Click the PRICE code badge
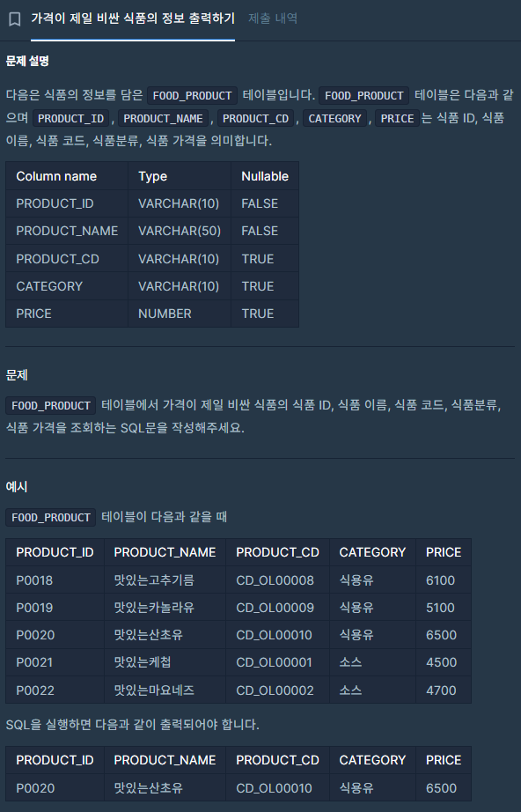This screenshot has width=521, height=812. tap(397, 118)
